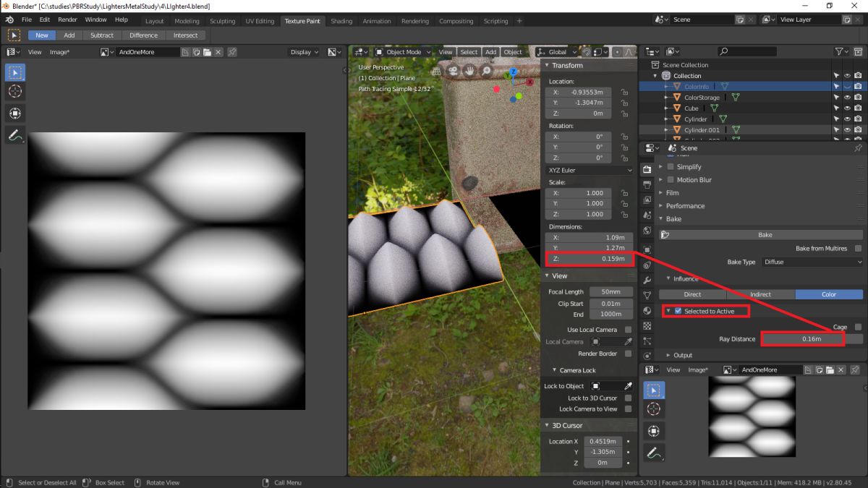Click the open image folder icon
This screenshot has width=868, height=488.
coord(207,52)
